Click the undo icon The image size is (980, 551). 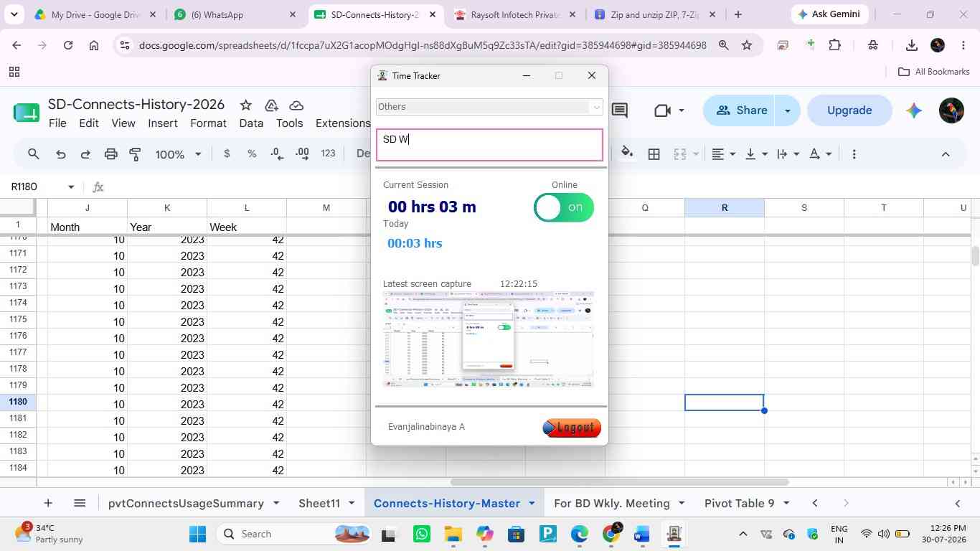pos(61,154)
